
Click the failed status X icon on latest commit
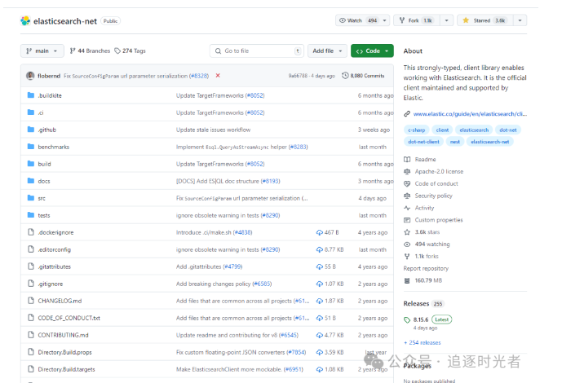click(x=218, y=76)
